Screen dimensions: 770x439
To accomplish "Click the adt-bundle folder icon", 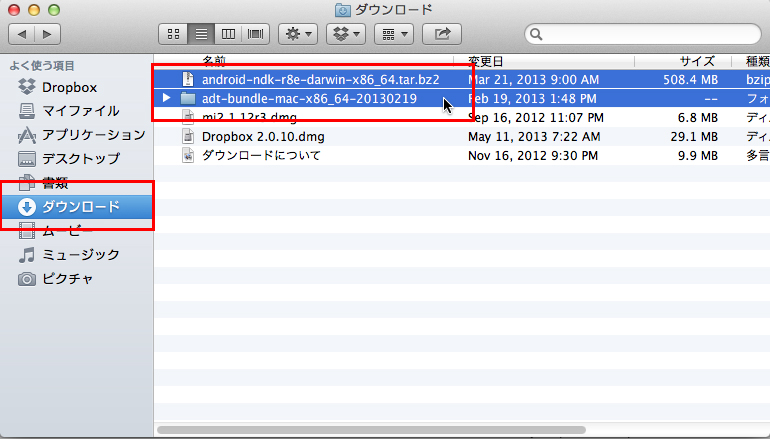I will click(188, 98).
